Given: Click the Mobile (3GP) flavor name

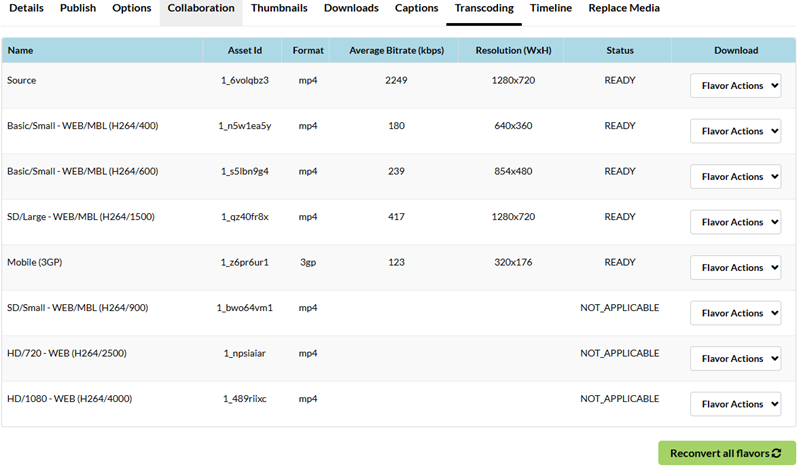Looking at the screenshot, I should [x=35, y=262].
